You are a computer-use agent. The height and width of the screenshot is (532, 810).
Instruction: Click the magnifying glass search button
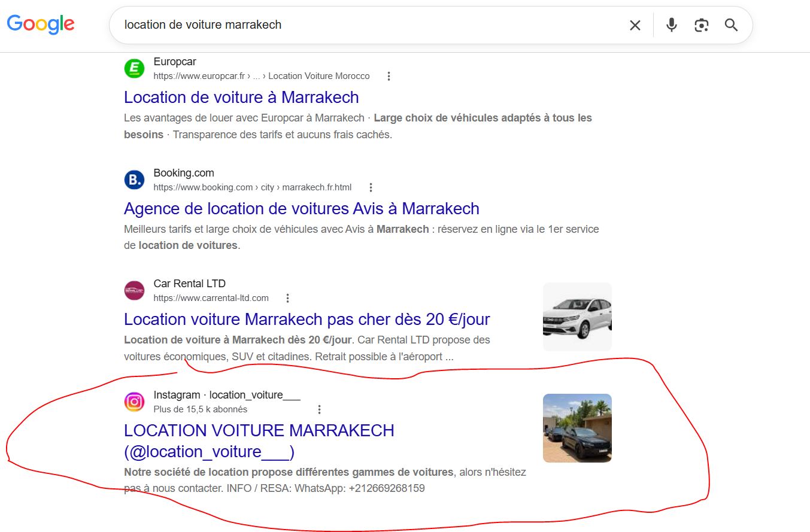point(731,25)
